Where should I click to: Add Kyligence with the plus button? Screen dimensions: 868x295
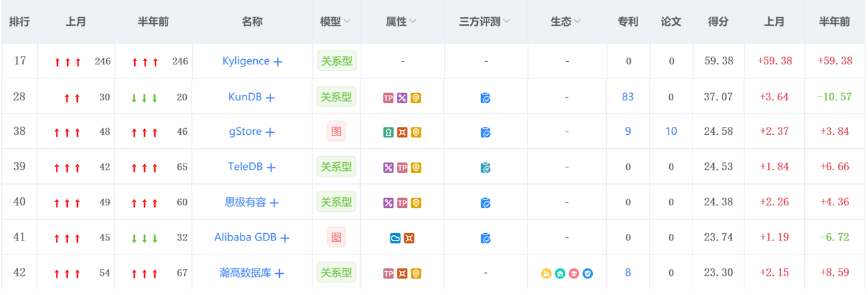click(278, 62)
